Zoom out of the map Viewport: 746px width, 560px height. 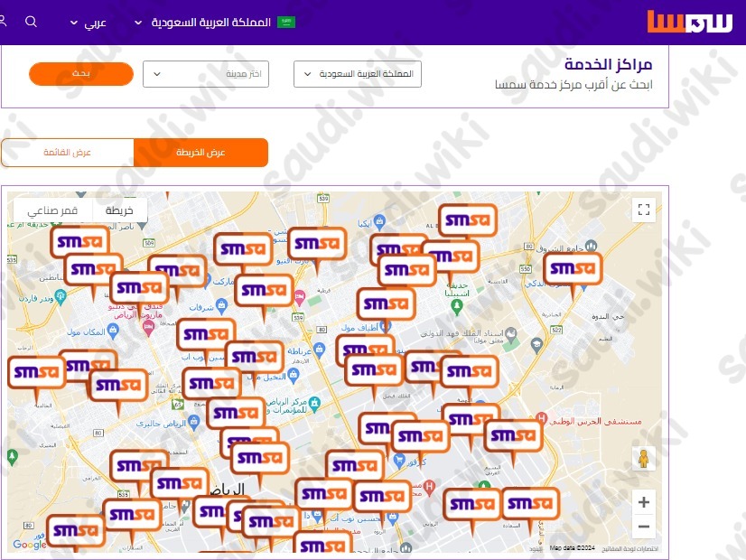coord(644,527)
